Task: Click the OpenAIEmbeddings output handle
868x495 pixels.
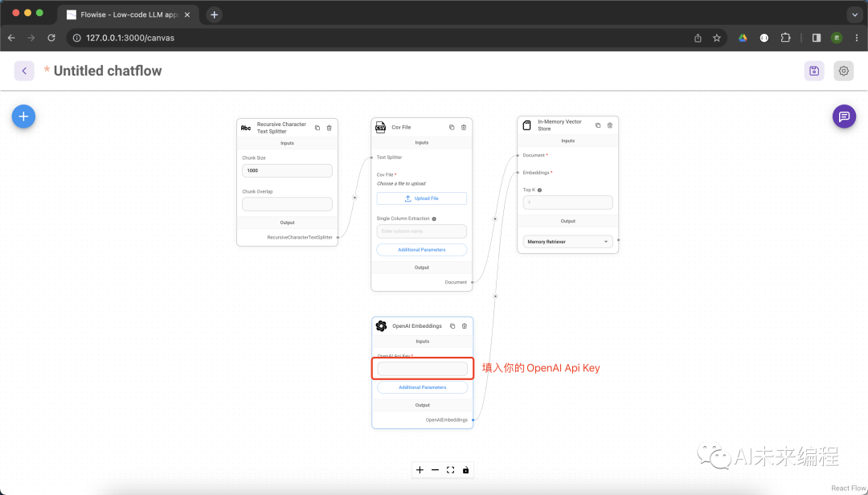Action: 473,420
